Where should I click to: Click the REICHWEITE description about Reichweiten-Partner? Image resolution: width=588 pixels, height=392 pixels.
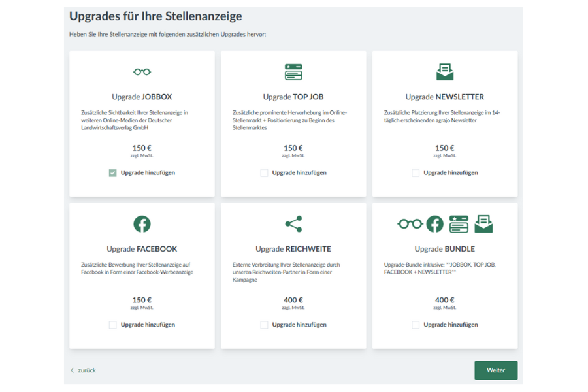pyautogui.click(x=286, y=272)
